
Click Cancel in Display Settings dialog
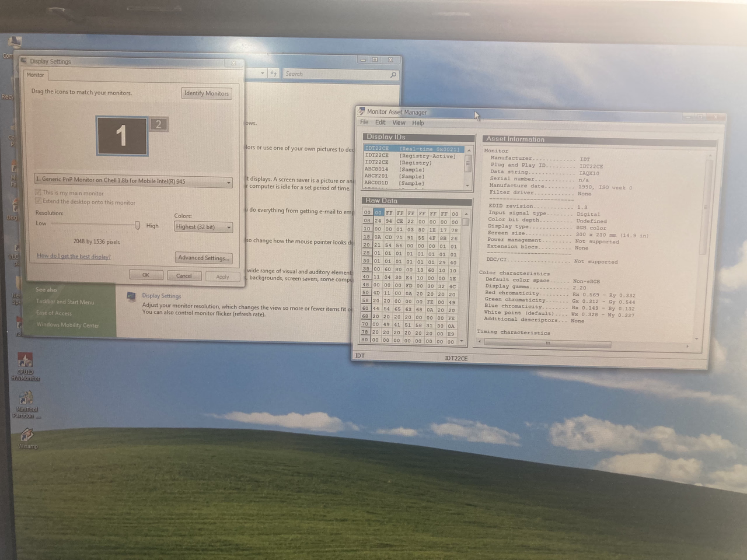pyautogui.click(x=184, y=276)
